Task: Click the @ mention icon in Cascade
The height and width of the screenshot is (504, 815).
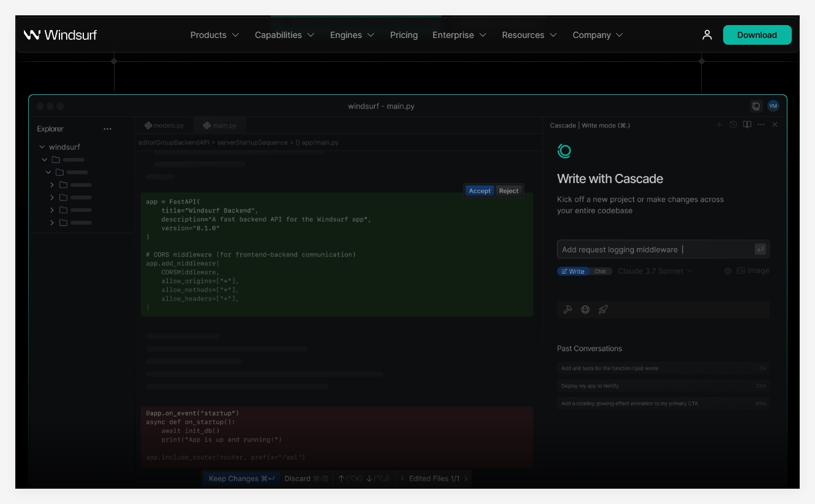Action: (728, 270)
